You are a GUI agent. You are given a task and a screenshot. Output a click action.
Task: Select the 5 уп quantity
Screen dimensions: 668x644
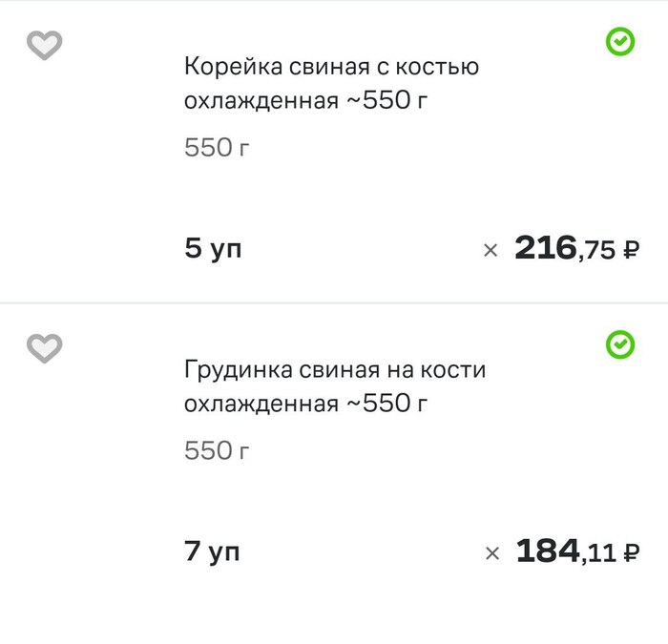pos(213,249)
